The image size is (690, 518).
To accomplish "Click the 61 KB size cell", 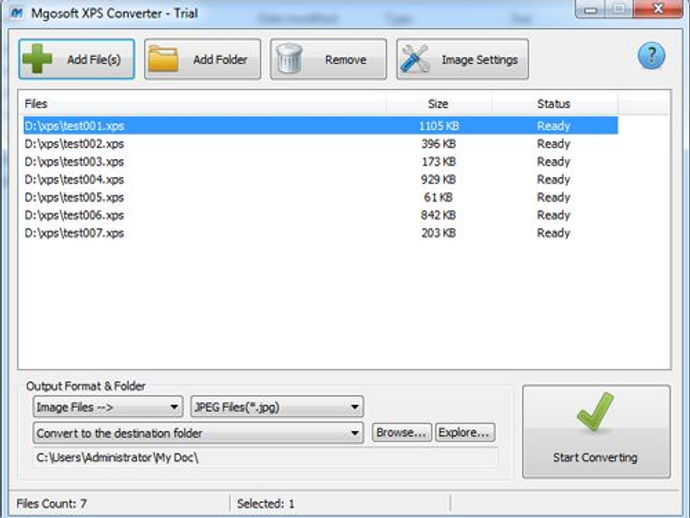I will [438, 198].
